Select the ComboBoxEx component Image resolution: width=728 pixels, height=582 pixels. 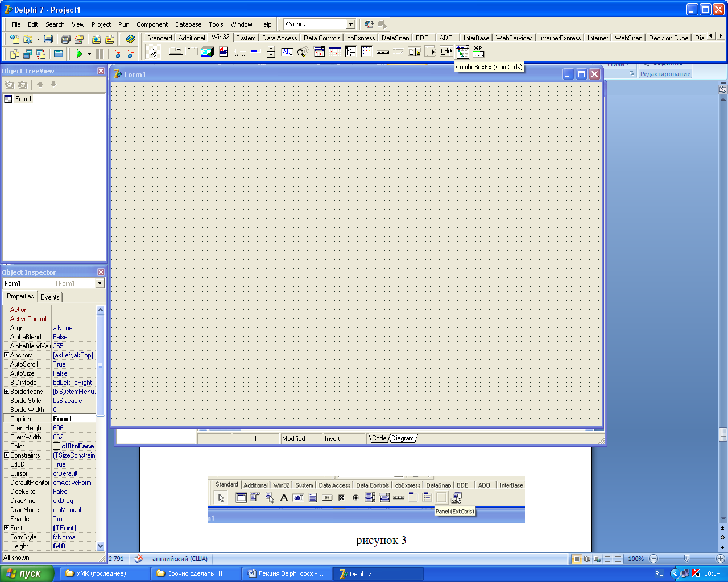[x=462, y=52]
